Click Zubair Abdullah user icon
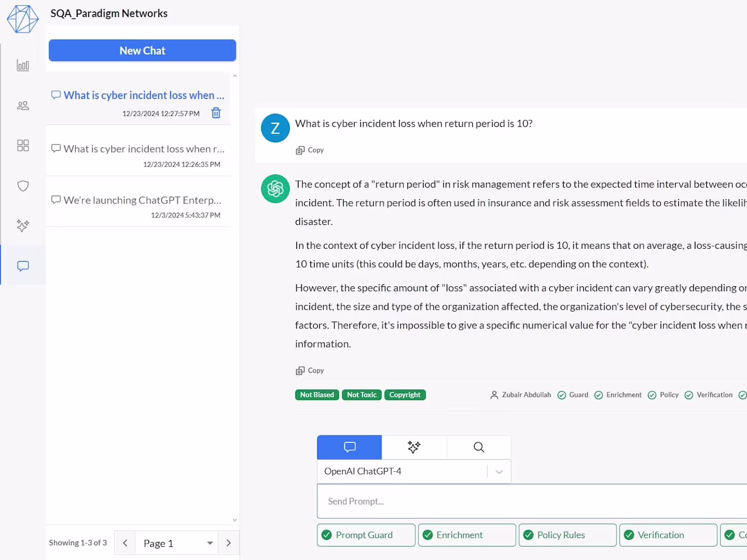The image size is (747, 560). click(494, 395)
